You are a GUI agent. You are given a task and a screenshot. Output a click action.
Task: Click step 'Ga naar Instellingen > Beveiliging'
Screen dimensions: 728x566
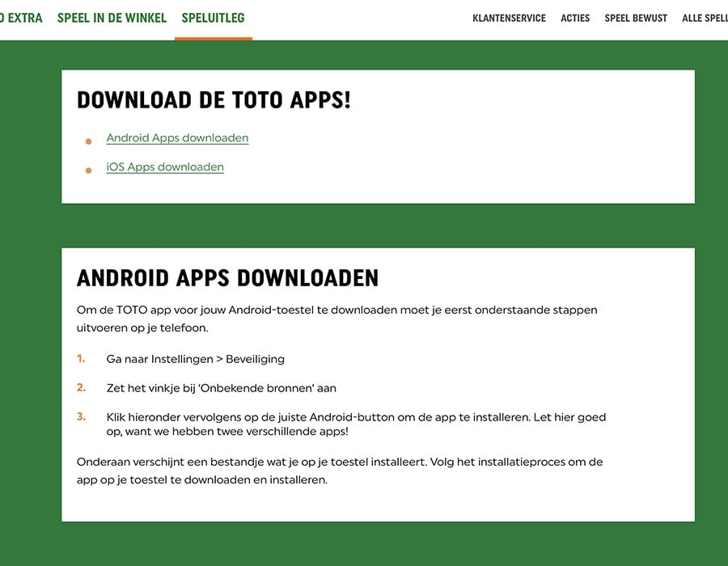pyautogui.click(x=196, y=359)
